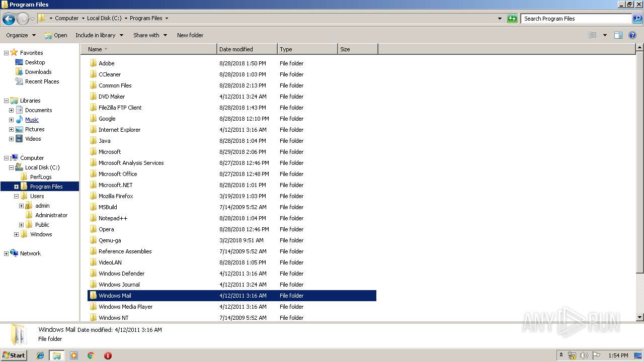Click the red Opera taskbar icon
644x362 pixels.
click(x=108, y=355)
